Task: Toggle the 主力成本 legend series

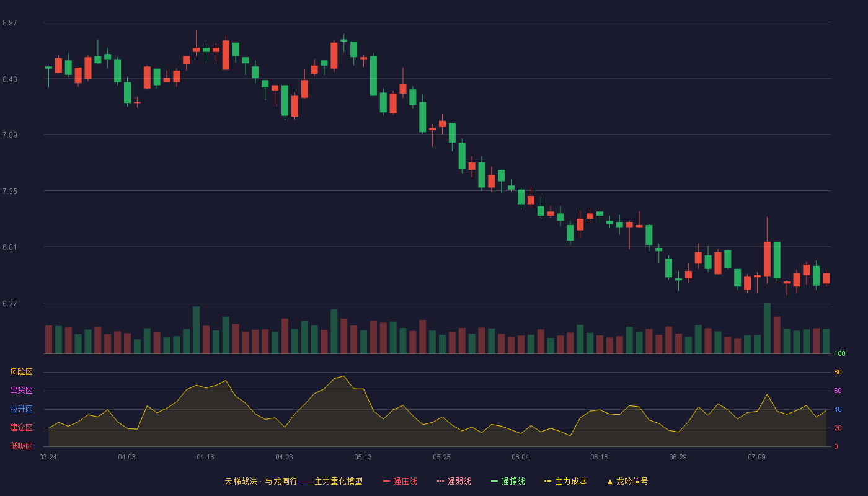Action: pyautogui.click(x=565, y=481)
